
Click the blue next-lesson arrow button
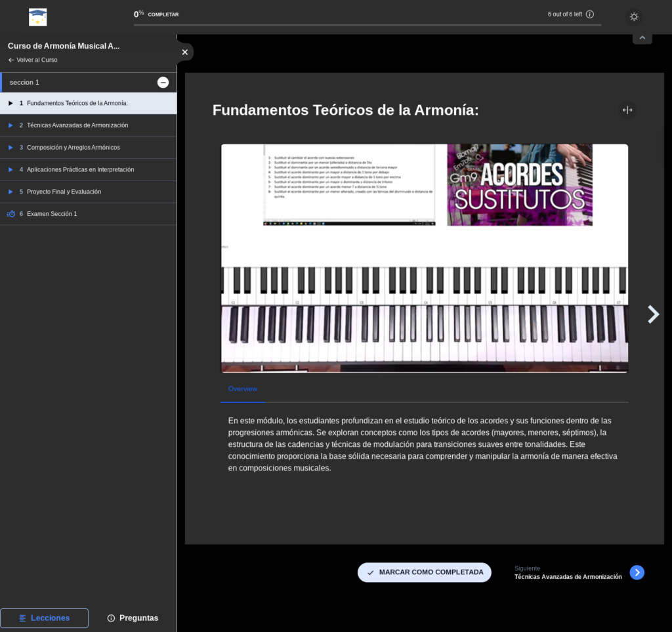click(637, 572)
